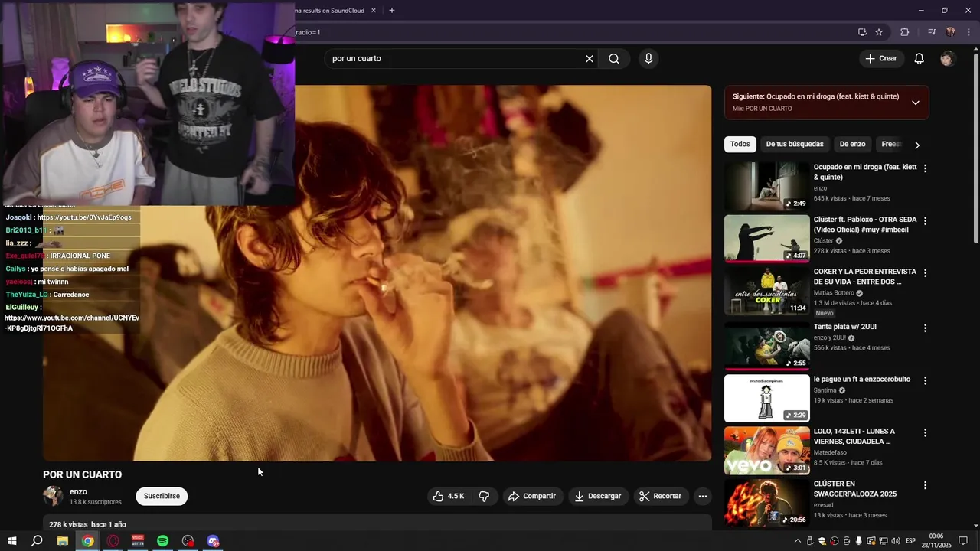Screen dimensions: 980x551
Task: Open options for CLÚSTER EN SWAGGERPALOOZA
Action: pos(925,485)
